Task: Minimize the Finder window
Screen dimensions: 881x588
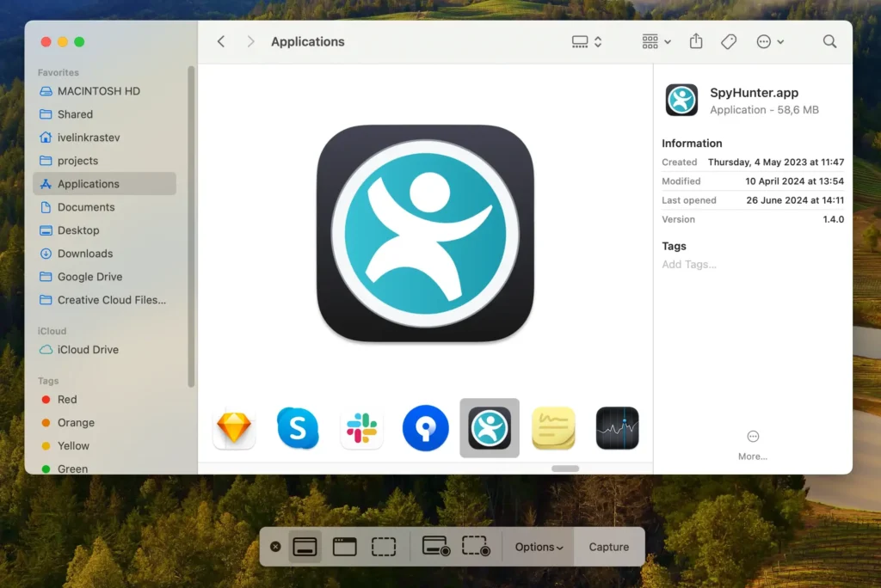Action: tap(63, 41)
